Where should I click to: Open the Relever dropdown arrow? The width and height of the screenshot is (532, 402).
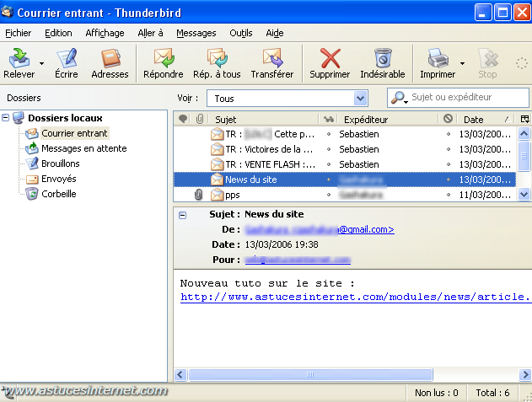pyautogui.click(x=41, y=63)
